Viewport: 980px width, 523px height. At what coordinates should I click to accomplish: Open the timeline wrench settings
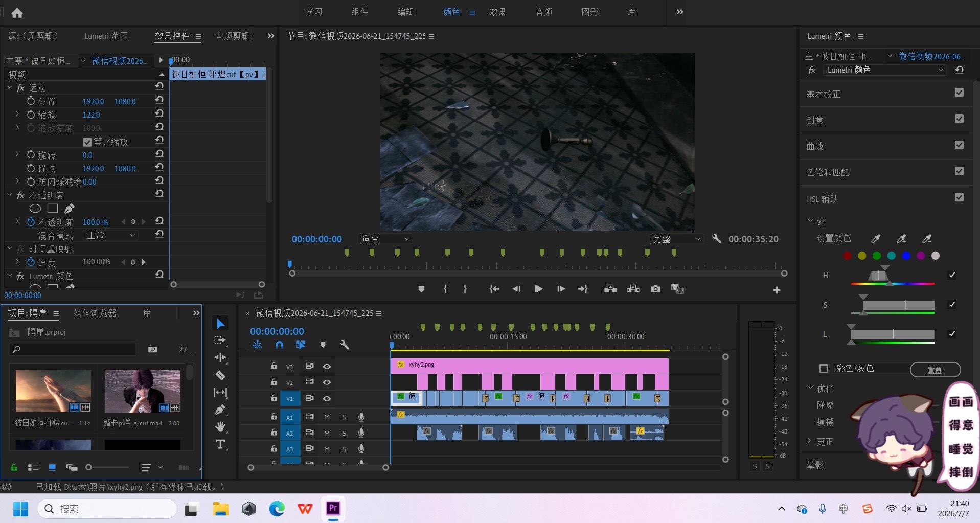pos(345,345)
